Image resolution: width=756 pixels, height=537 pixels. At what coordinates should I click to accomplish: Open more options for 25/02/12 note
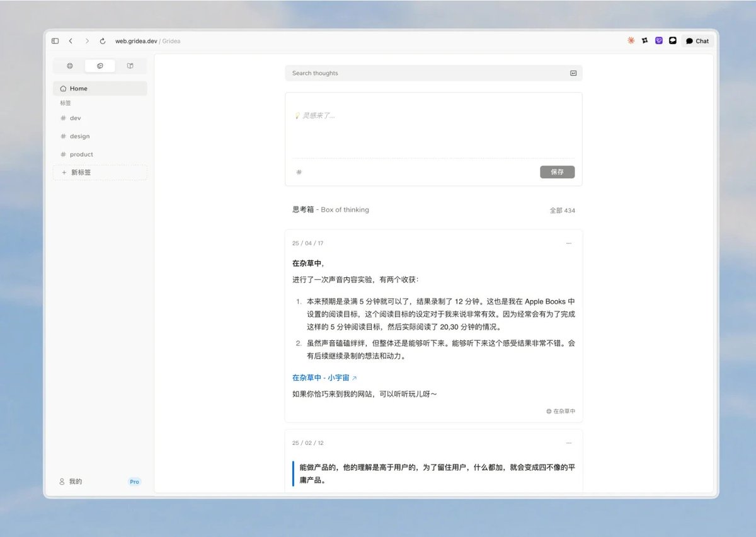tap(569, 443)
